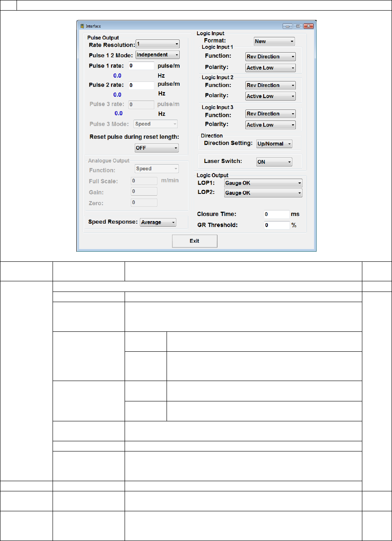This screenshot has height=541, width=392.
Task: Click the Pulse 2 rate input field
Action: click(x=141, y=85)
